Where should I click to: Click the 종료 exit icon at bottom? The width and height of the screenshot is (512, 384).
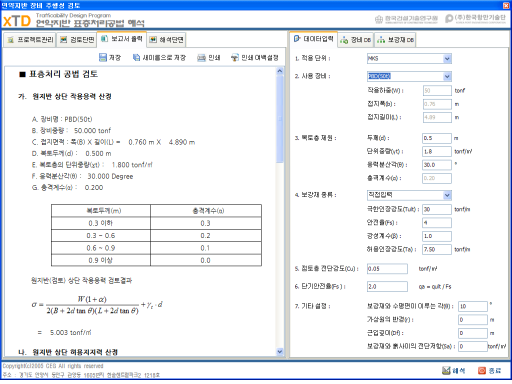coord(482,370)
